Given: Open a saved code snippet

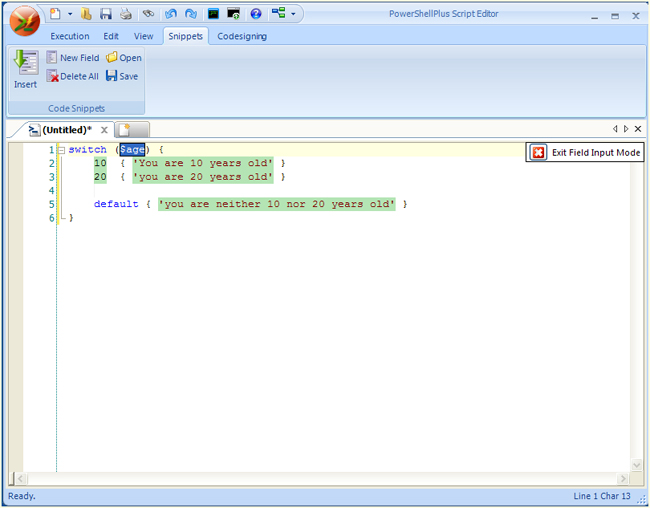Looking at the screenshot, I should click(x=124, y=58).
